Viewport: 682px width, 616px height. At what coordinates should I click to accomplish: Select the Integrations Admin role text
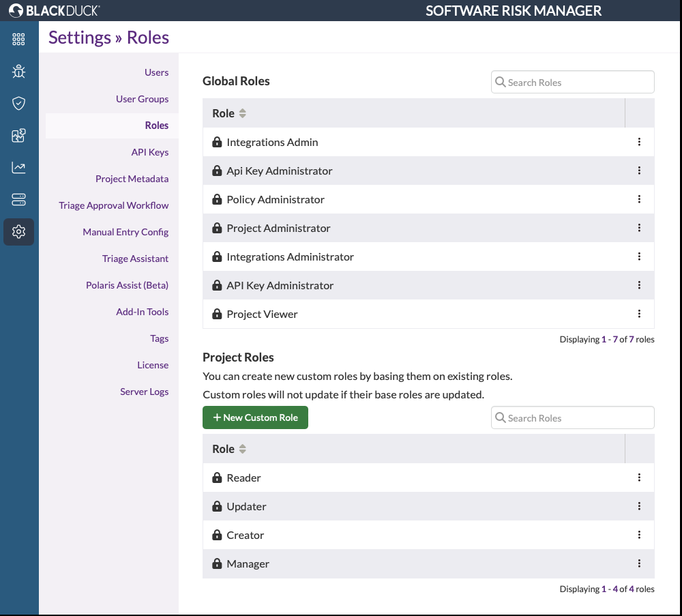pyautogui.click(x=272, y=143)
